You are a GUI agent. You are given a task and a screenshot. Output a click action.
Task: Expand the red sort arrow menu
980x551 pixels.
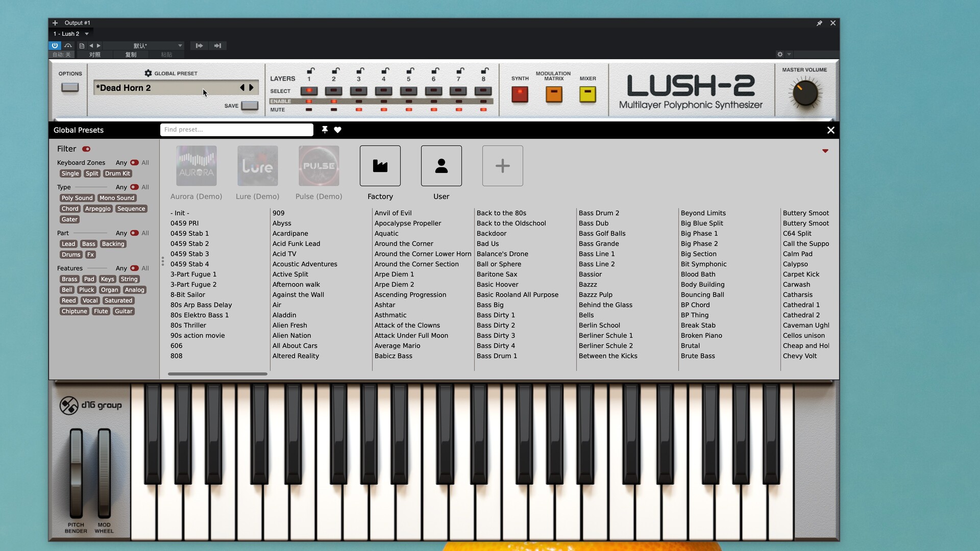(825, 151)
